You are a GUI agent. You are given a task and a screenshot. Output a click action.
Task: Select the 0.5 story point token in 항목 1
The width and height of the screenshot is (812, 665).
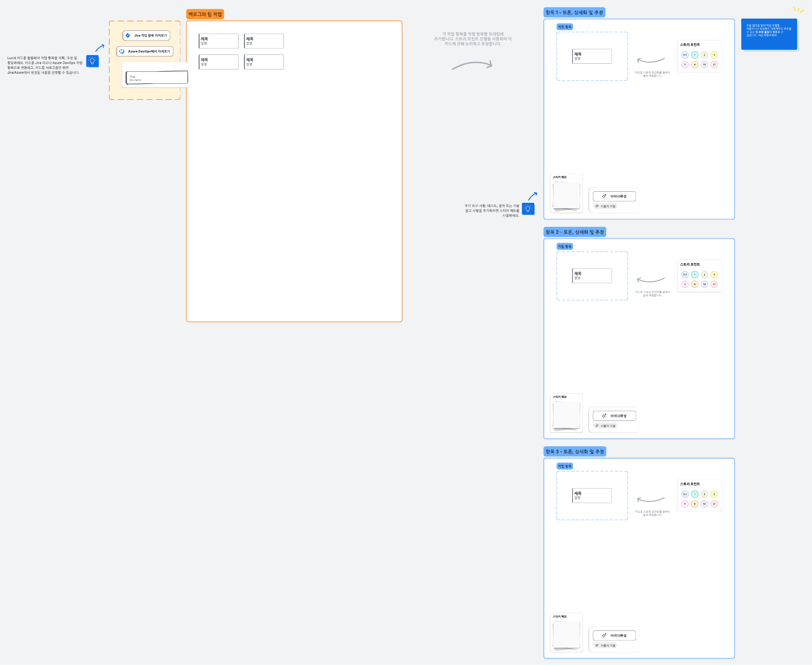click(685, 55)
